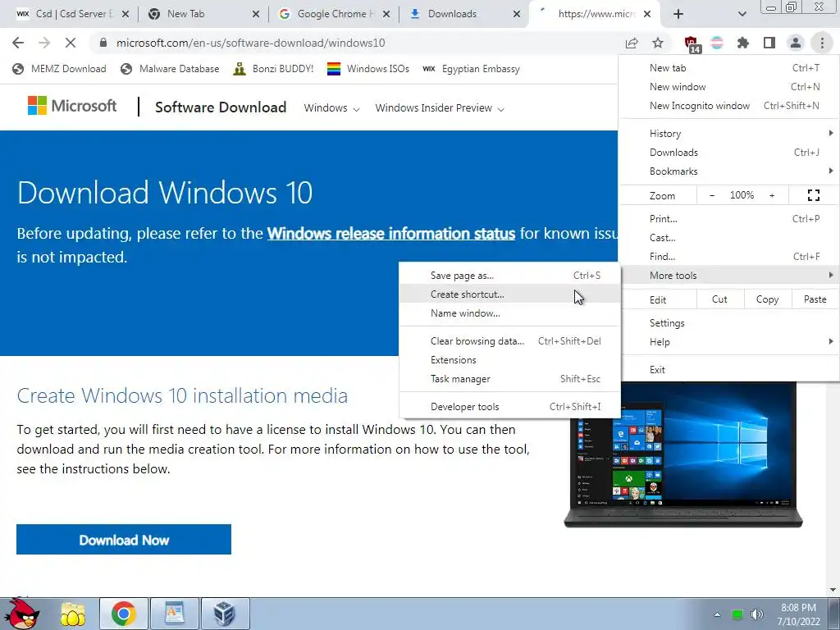Increase zoom with the plus button
This screenshot has height=630, width=840.
click(x=772, y=195)
